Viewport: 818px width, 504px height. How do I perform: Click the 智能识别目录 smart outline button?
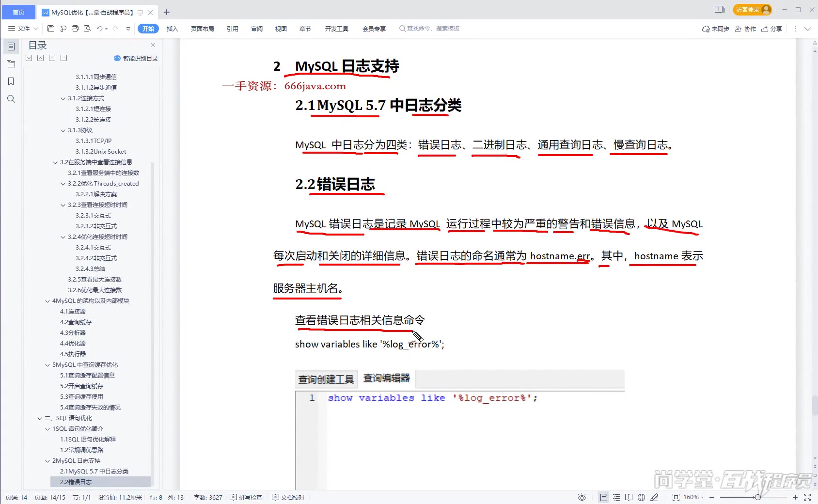(136, 58)
